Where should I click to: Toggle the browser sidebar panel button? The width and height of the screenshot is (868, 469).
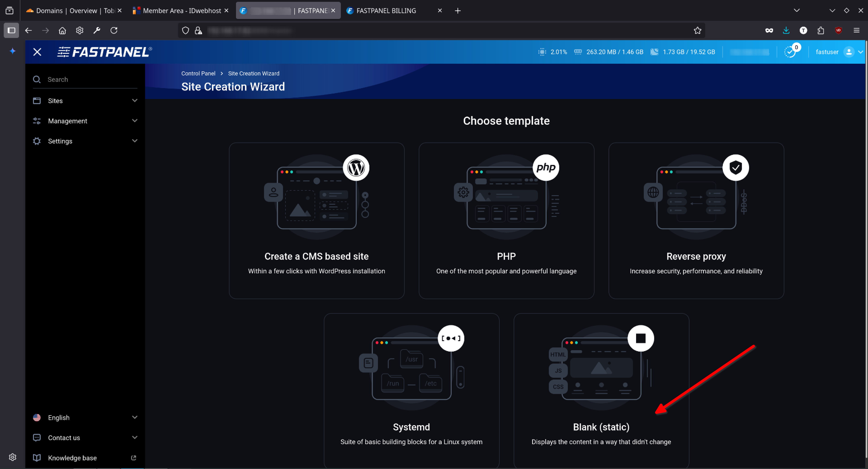coord(12,31)
